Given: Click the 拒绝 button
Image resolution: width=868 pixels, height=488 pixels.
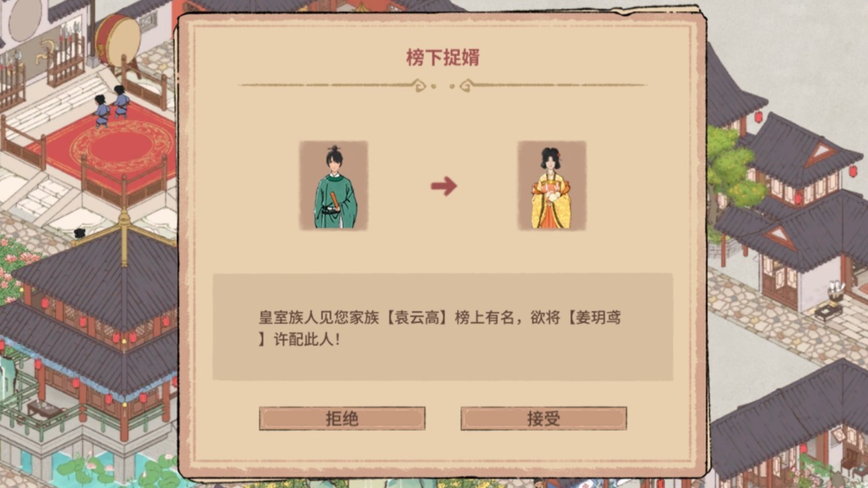Looking at the screenshot, I should coord(342,418).
